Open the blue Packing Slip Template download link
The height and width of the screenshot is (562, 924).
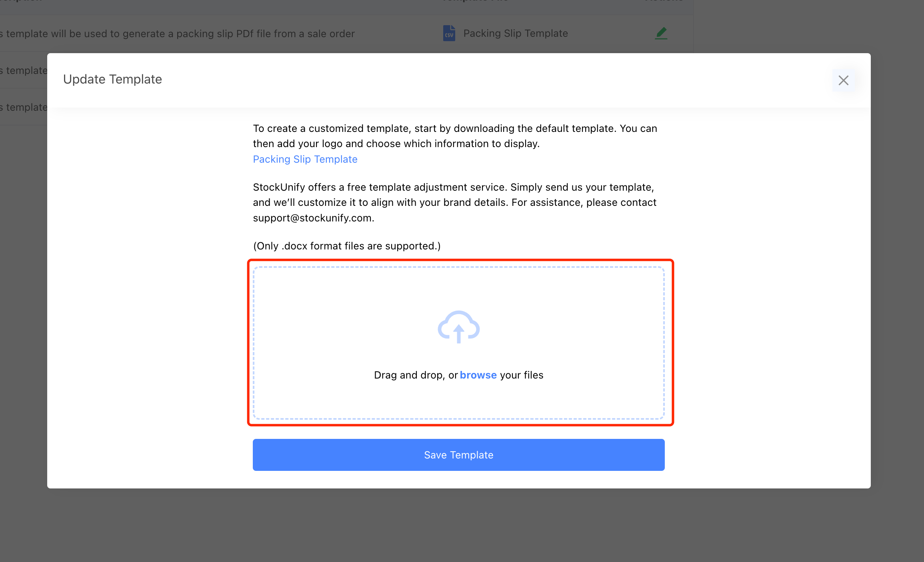pos(305,159)
